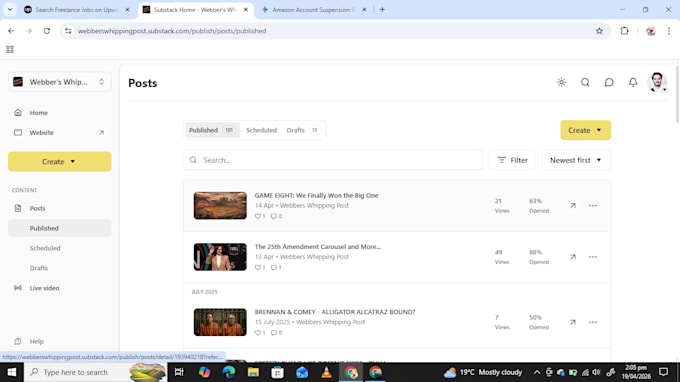Go back in browser history
Viewport: 680px width, 382px height.
(x=11, y=31)
